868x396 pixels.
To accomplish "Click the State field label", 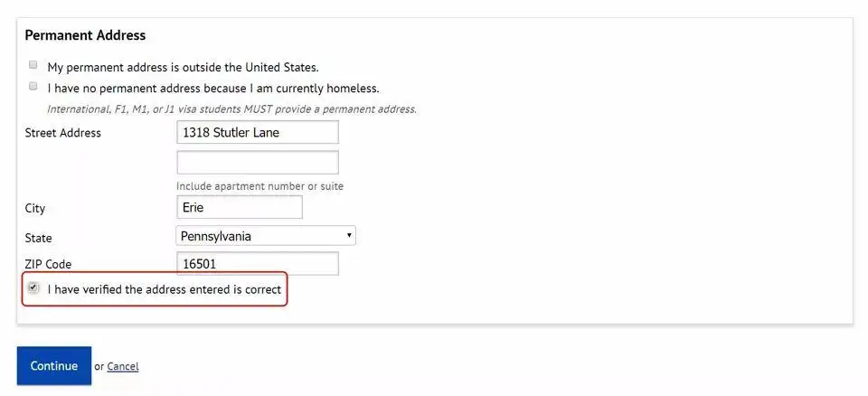I will pos(38,238).
